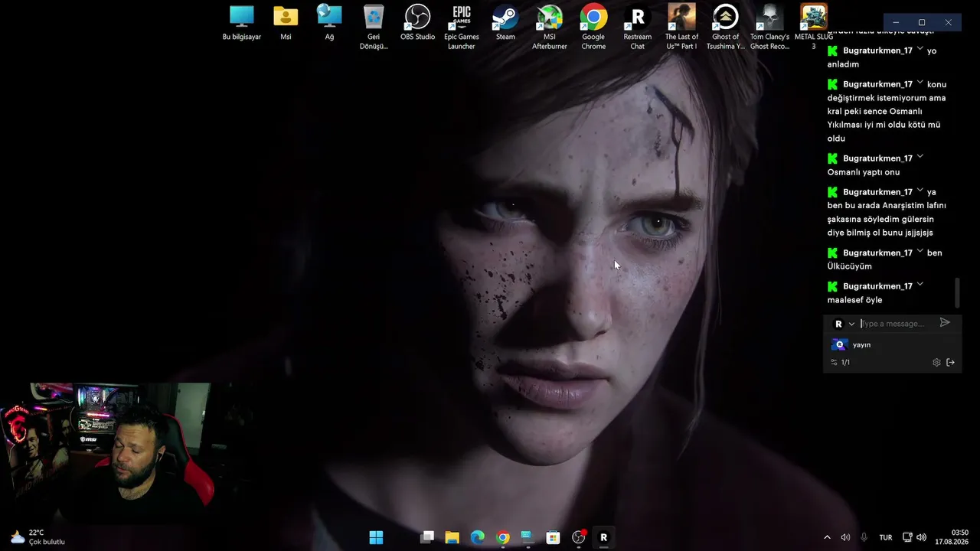Open the Restream Chat desktop shortcut
Screen dimensions: 980x551
tap(637, 28)
